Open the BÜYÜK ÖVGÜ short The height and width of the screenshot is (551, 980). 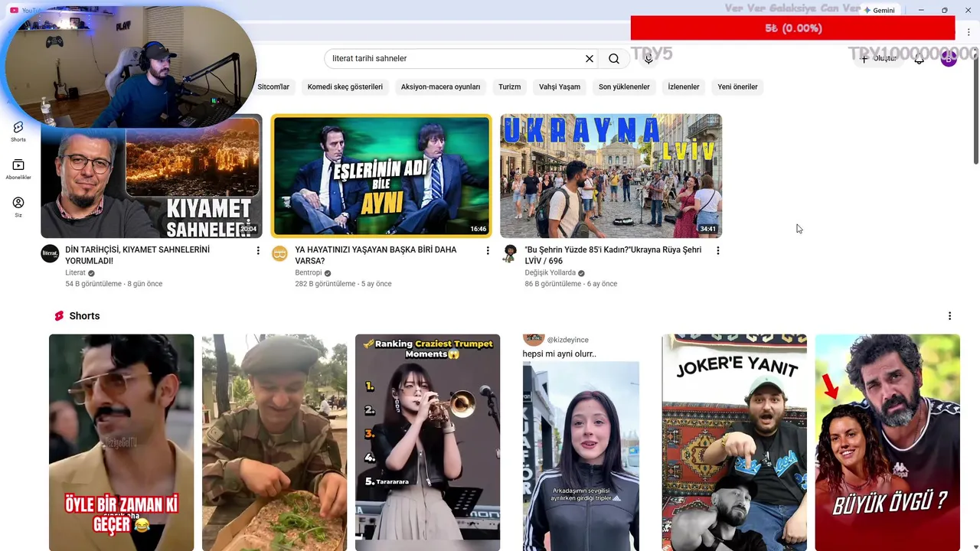pos(887,442)
